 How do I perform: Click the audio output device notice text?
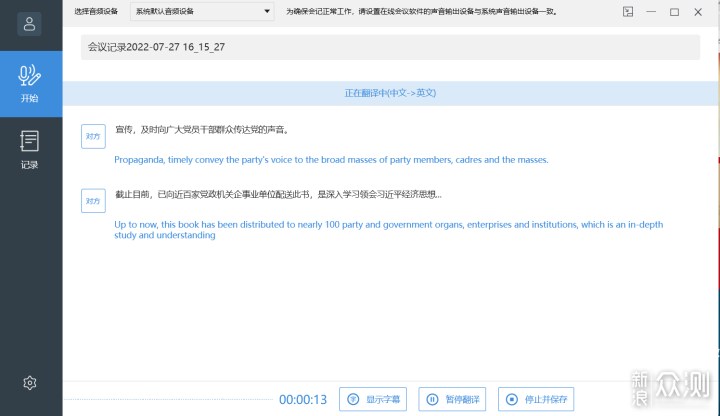click(422, 11)
